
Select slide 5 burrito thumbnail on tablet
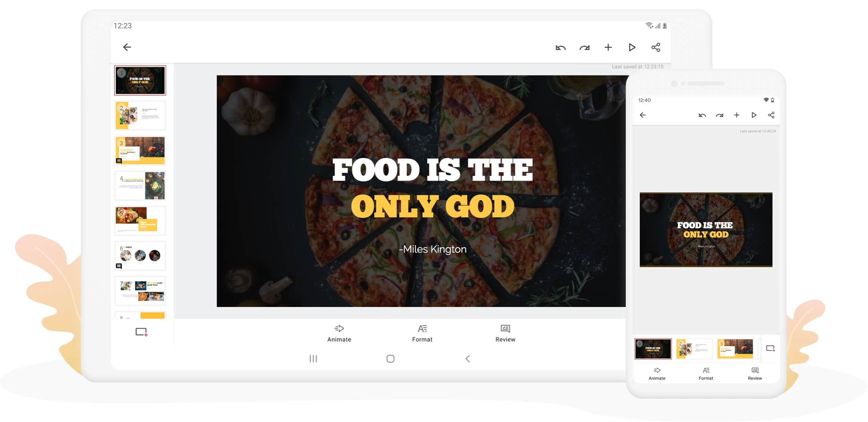(x=140, y=221)
